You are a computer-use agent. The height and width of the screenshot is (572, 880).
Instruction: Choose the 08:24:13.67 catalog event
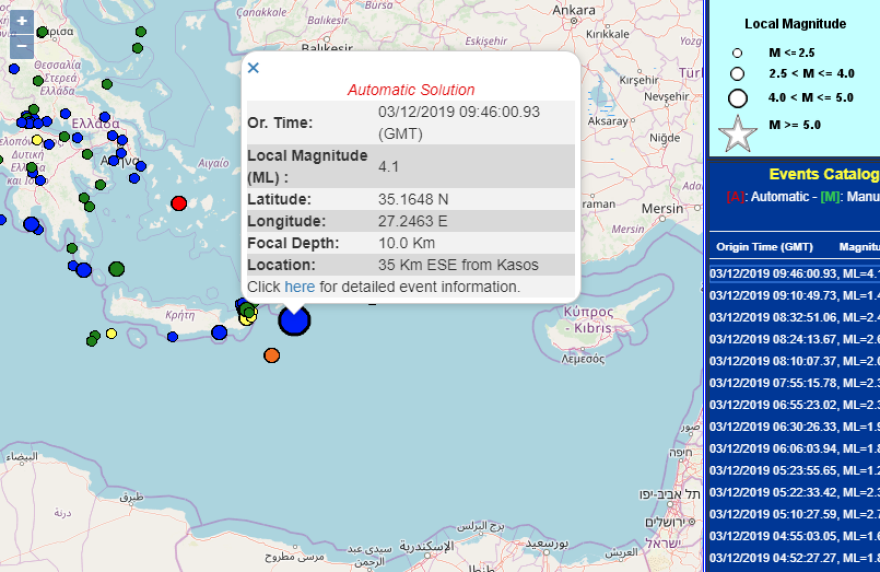pyautogui.click(x=794, y=340)
